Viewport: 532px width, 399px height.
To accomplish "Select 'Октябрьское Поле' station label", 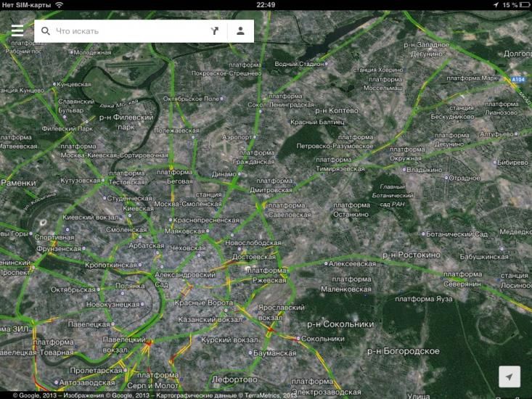I will pos(192,99).
